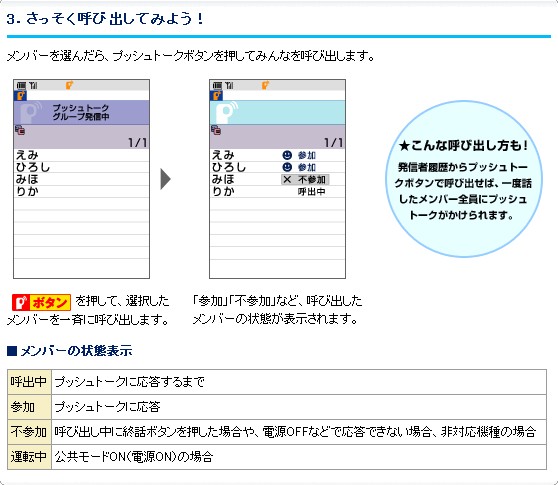Viewport: 558px width, 485px height.
Task: Click orange PushTalk icon in right status bar
Action: pos(265,85)
